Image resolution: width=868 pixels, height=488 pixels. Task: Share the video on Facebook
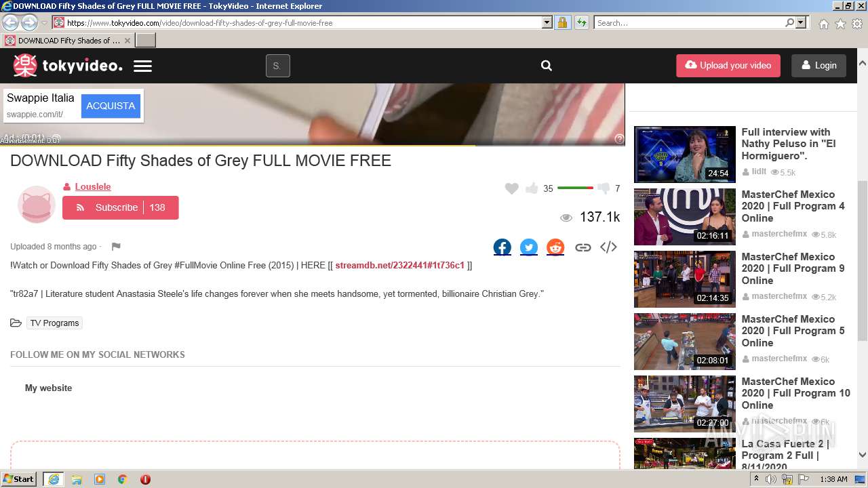click(502, 247)
